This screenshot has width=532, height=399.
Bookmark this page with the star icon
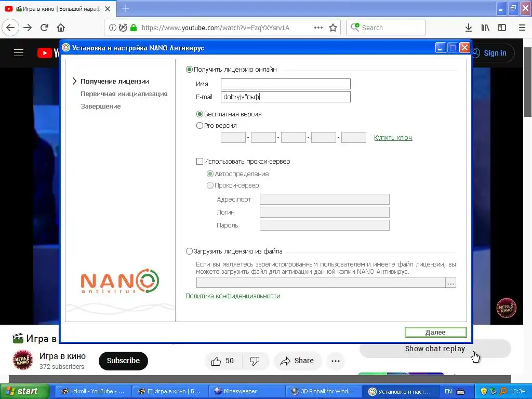333,28
